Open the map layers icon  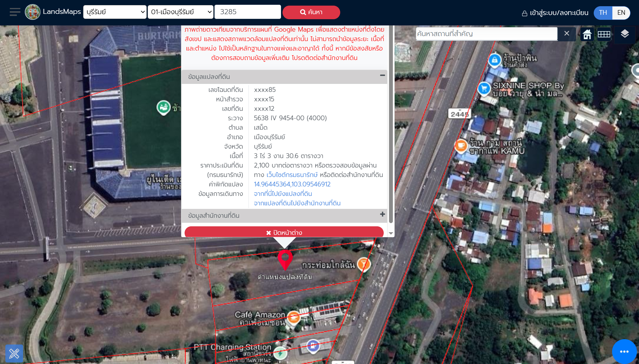coord(625,34)
